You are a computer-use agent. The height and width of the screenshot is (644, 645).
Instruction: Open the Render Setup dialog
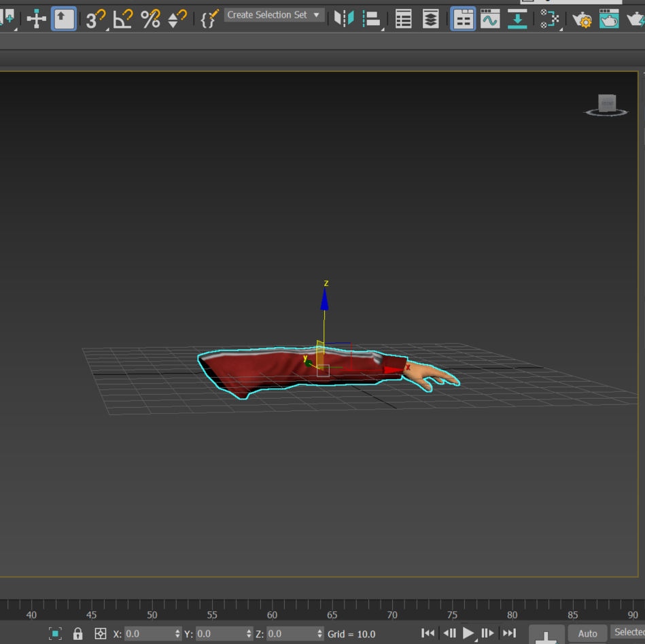582,19
